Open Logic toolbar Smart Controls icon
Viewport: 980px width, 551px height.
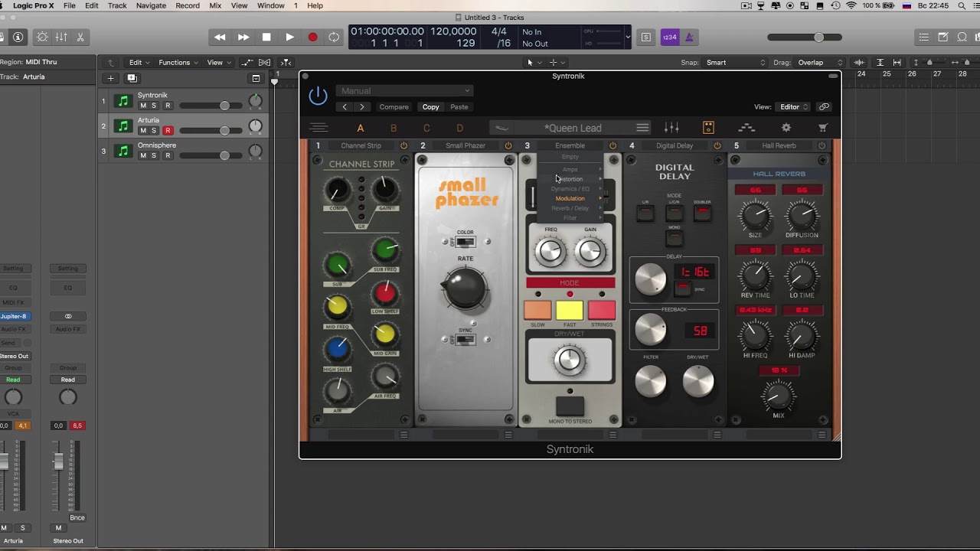tap(42, 37)
